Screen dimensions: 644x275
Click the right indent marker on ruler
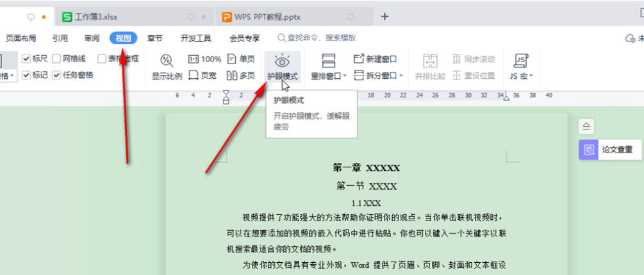pyautogui.click(x=506, y=98)
